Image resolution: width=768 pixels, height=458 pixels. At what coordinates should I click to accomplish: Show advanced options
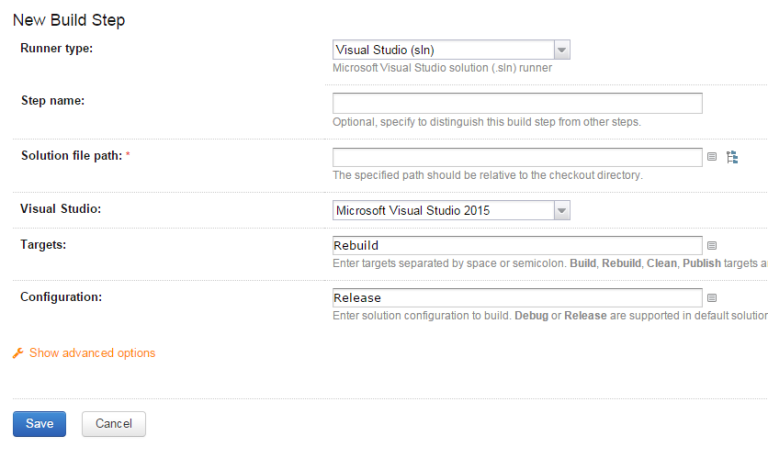92,353
